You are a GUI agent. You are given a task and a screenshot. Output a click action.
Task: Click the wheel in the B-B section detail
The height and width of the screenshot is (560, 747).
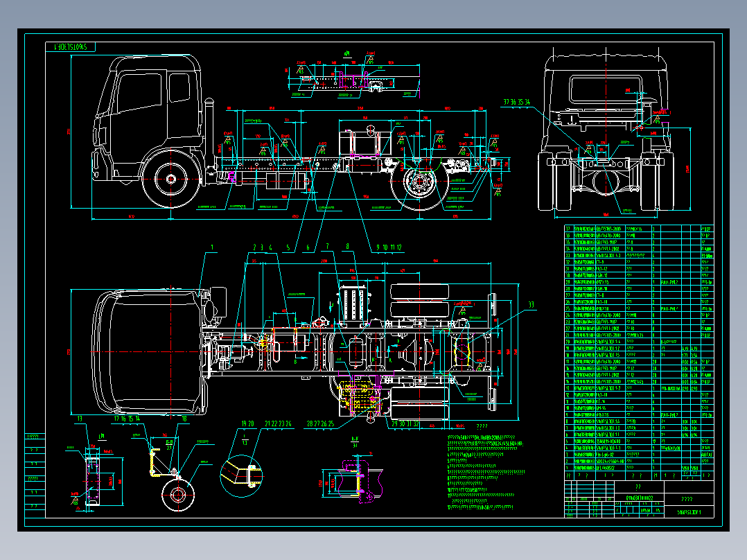click(x=178, y=495)
